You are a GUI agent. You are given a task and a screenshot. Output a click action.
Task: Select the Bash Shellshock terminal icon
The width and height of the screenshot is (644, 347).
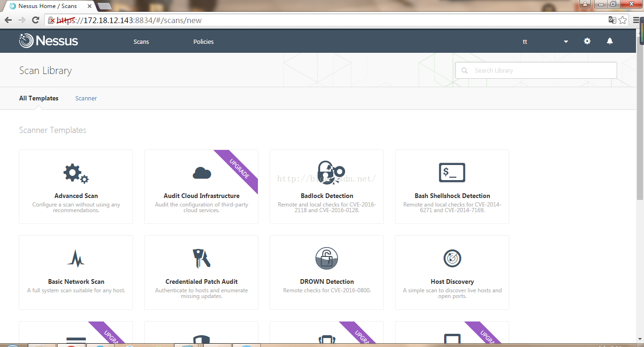click(452, 173)
